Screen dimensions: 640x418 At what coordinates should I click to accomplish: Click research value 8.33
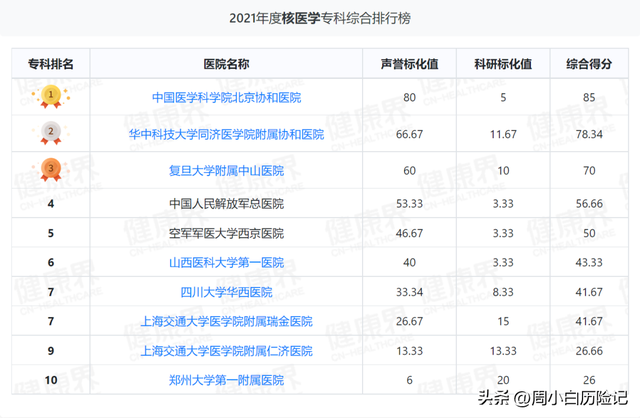(x=503, y=292)
